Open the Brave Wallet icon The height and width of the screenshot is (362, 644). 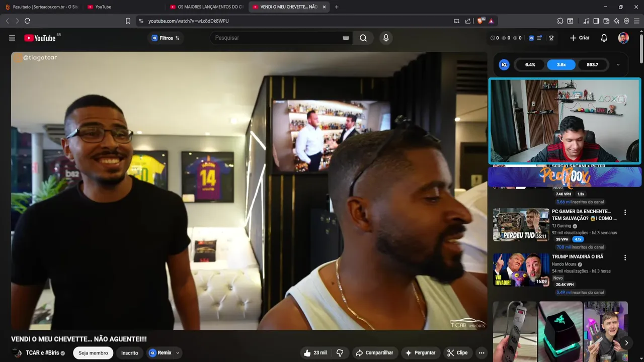click(x=606, y=21)
